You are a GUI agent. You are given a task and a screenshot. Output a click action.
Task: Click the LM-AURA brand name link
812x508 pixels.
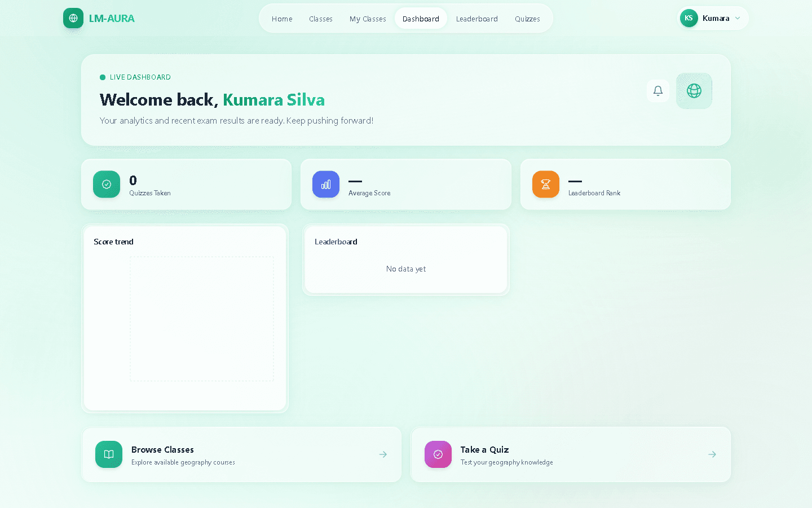(x=112, y=19)
